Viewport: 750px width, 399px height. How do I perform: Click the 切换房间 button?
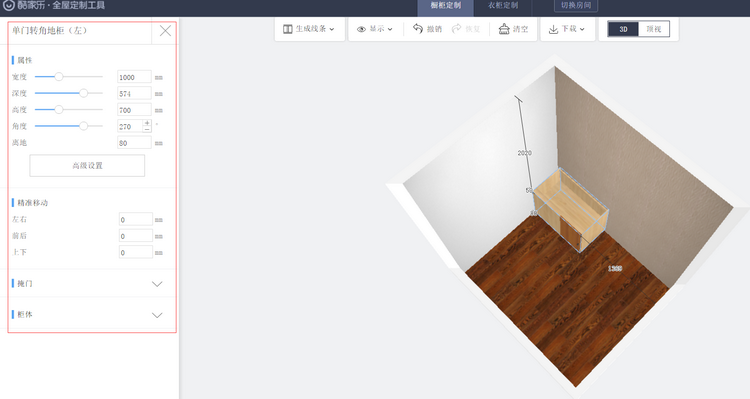(576, 5)
